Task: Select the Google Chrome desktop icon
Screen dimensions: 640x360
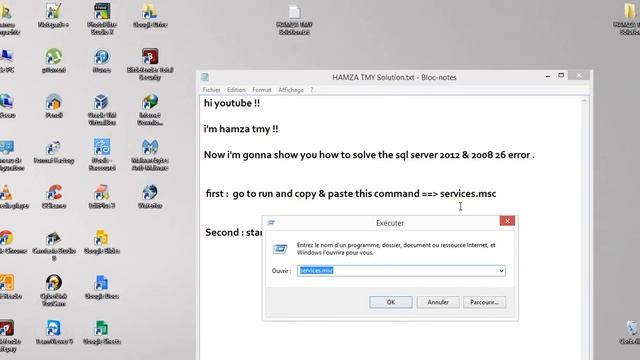Action: [7, 241]
